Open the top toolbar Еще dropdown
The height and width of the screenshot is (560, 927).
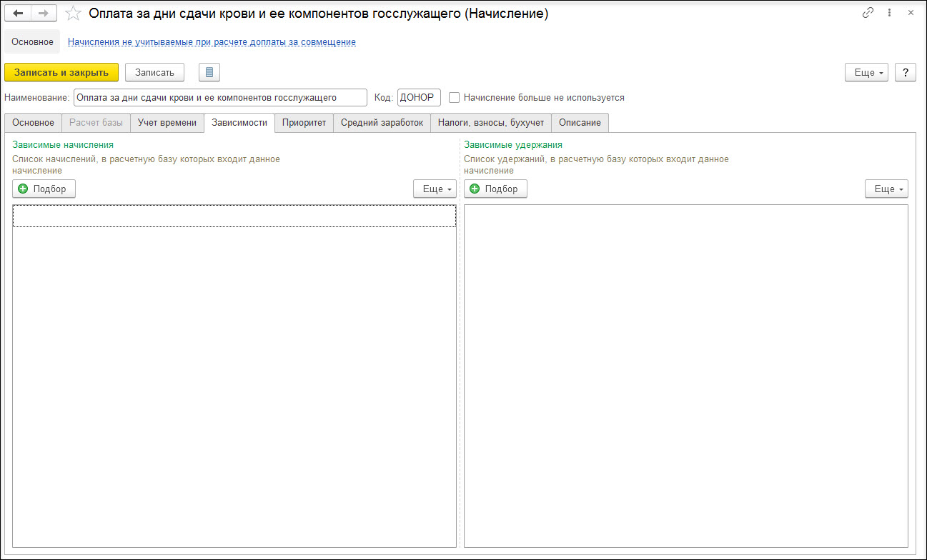tap(866, 72)
